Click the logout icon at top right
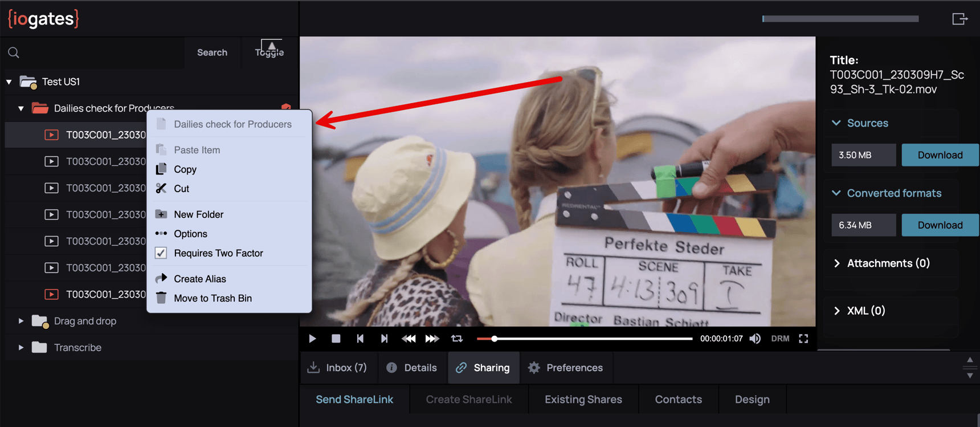 pos(959,19)
